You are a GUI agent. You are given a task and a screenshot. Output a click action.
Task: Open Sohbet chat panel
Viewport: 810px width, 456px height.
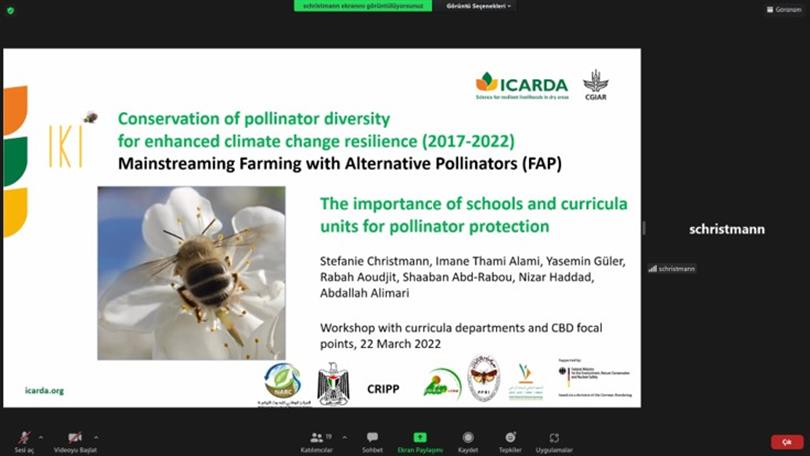(372, 441)
